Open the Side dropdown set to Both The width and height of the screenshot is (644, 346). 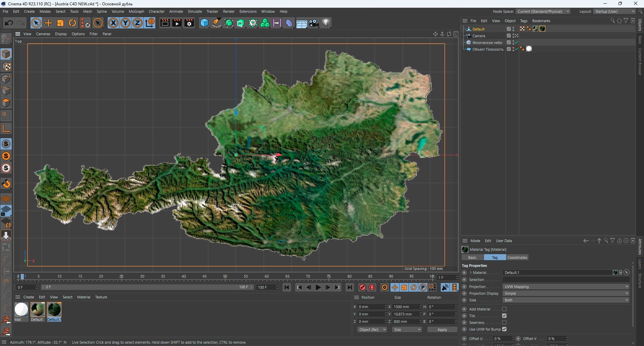[566, 300]
